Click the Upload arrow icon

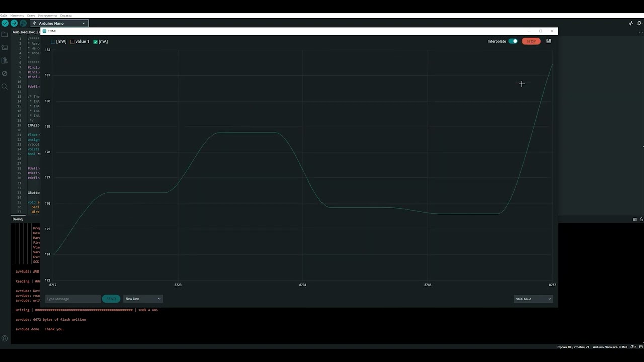pyautogui.click(x=14, y=23)
